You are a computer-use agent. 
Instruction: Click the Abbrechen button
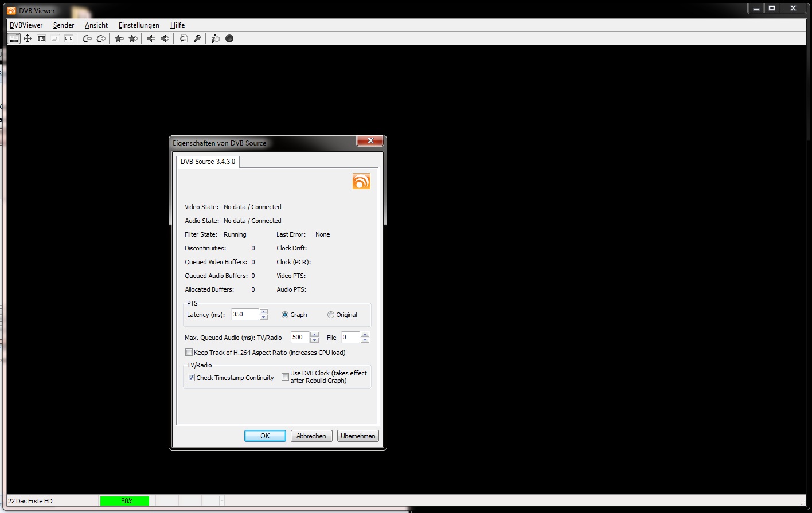point(311,436)
